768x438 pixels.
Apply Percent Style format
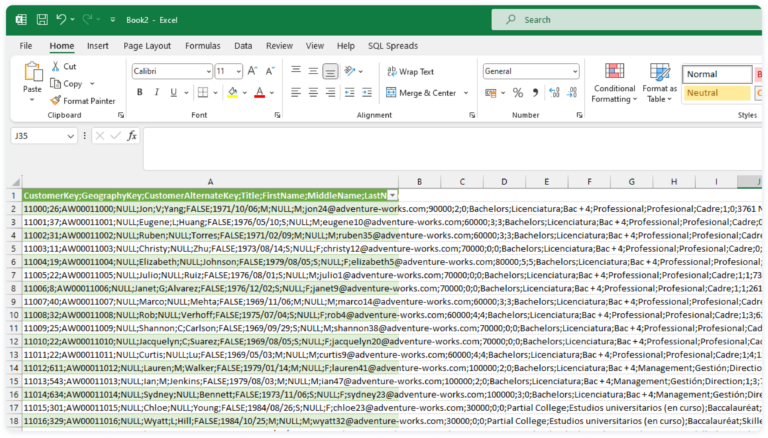click(518, 93)
